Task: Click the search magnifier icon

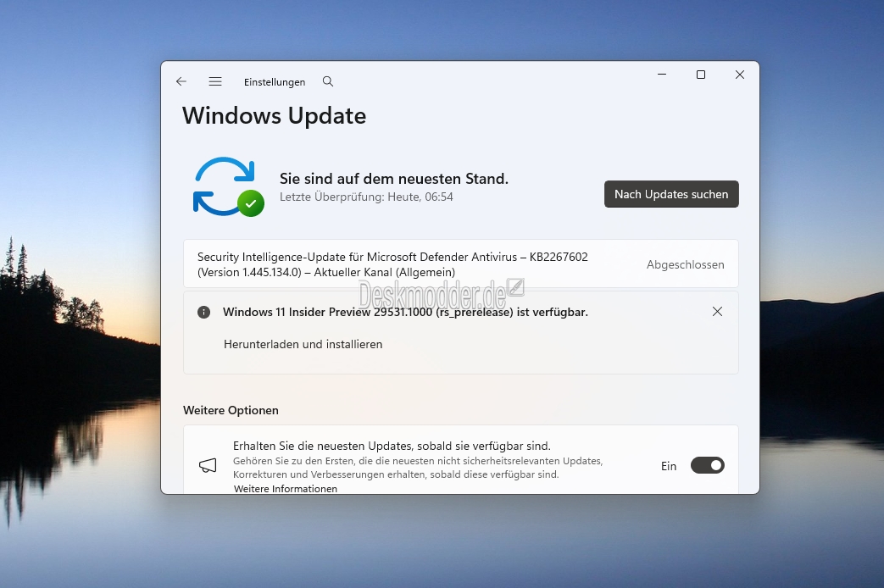Action: point(328,82)
